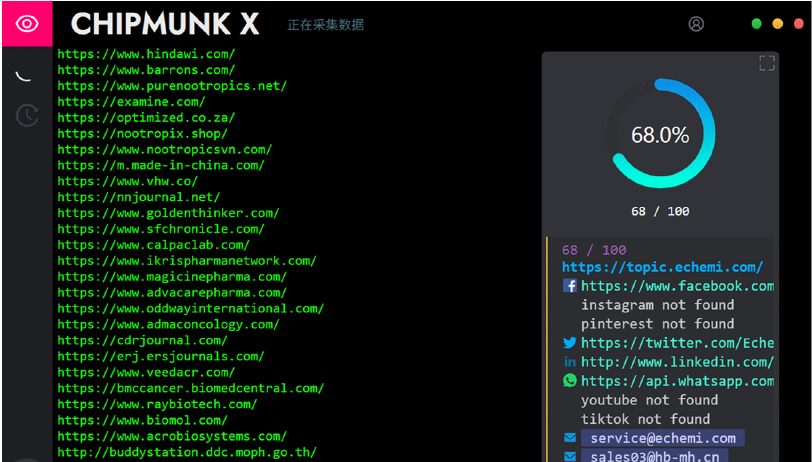Click the LinkedIn icon in the results

570,362
